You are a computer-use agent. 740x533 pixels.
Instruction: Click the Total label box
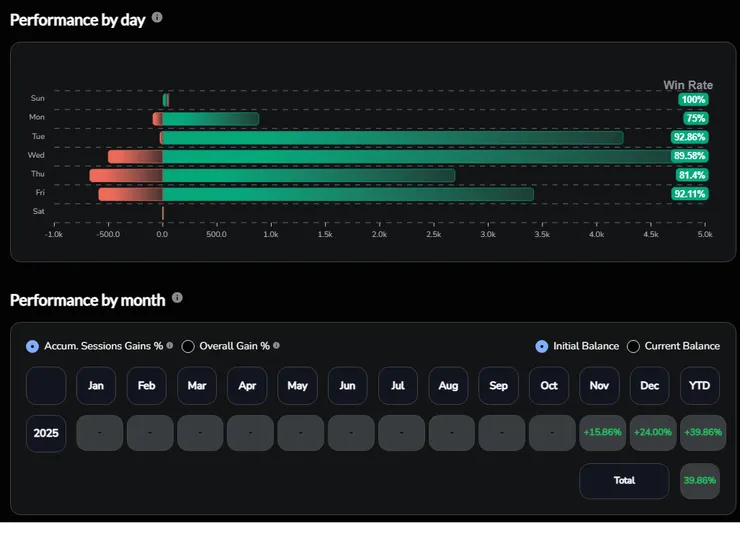click(624, 481)
